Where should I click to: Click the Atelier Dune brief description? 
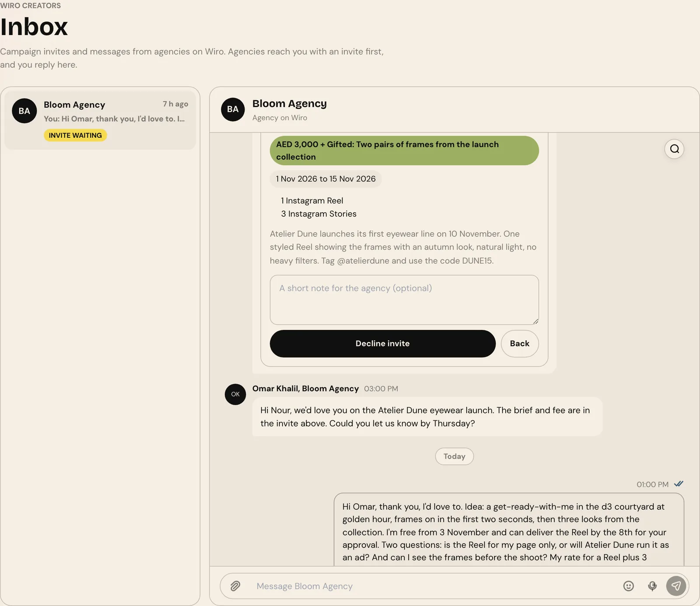click(403, 247)
